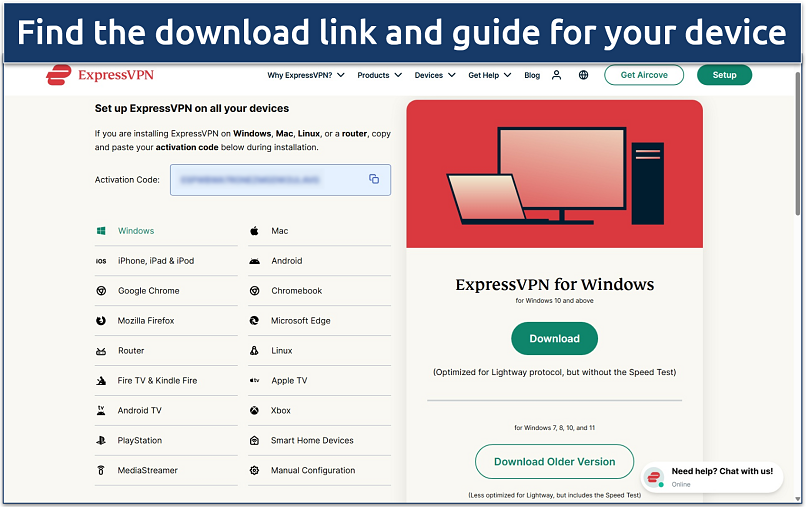Open the Need help? Chat with us! widget

coord(712,477)
